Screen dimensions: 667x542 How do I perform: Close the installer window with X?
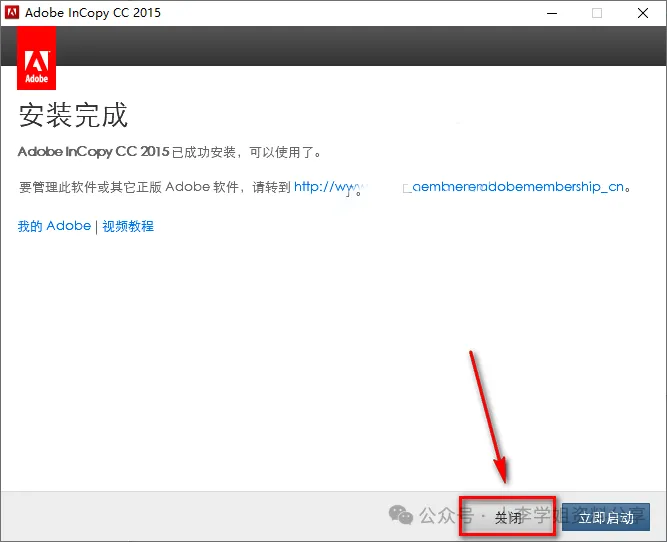[x=643, y=13]
